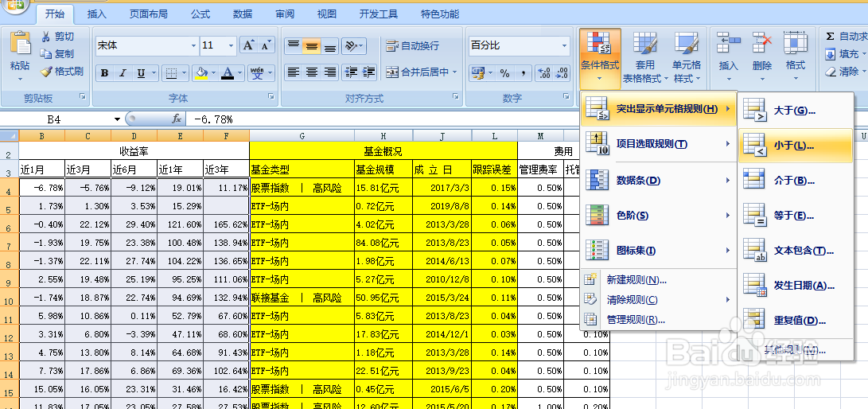Toggle Center horizontal alignment
This screenshot has width=868, height=409.
[x=312, y=72]
